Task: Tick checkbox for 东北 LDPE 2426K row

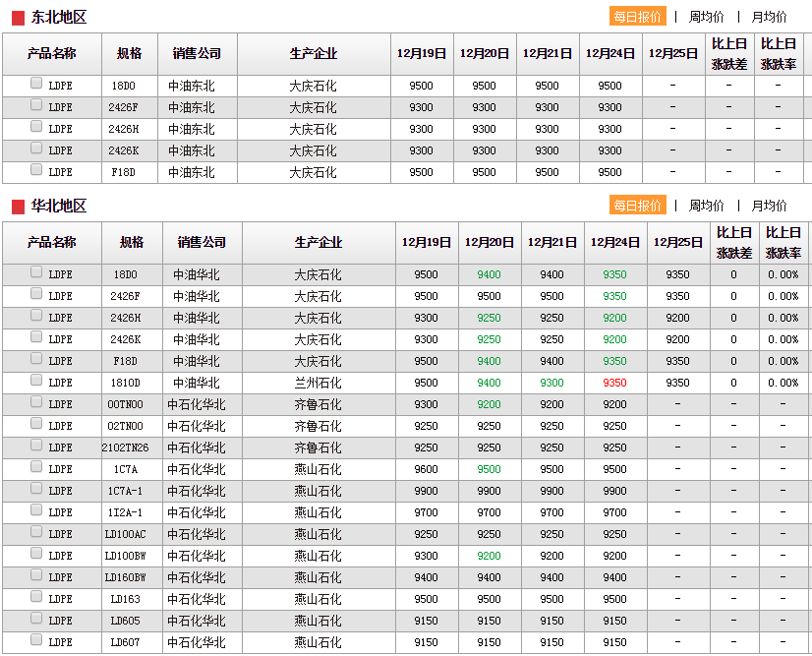Action: (36, 149)
